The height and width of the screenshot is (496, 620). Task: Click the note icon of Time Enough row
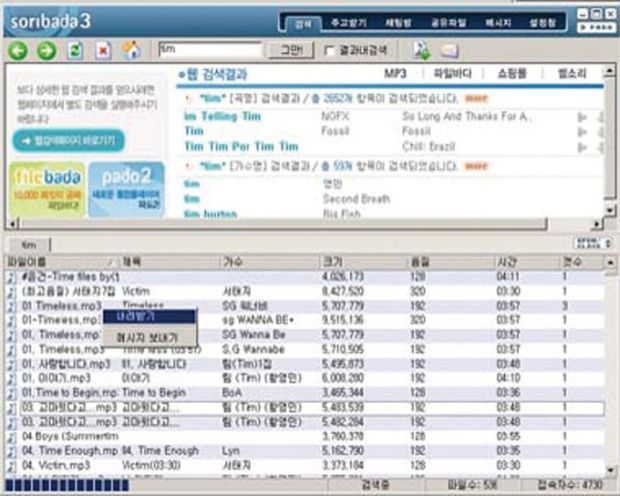pos(11,451)
